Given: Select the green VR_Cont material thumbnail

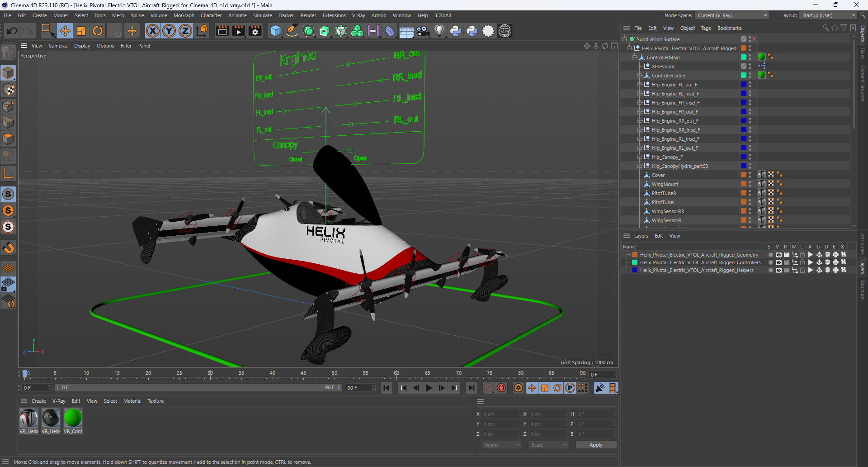Looking at the screenshot, I should (73, 418).
